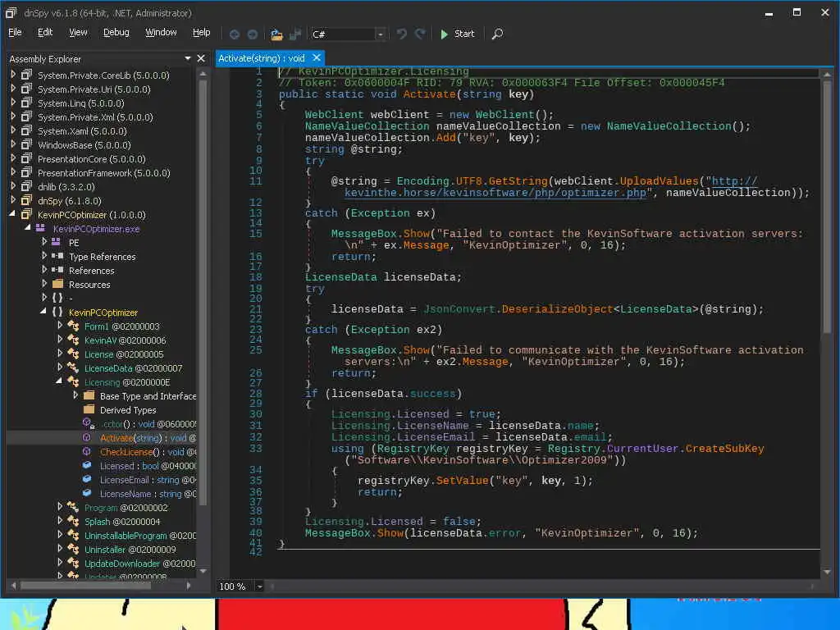Click the CreateSubKey method reference

coord(725,449)
